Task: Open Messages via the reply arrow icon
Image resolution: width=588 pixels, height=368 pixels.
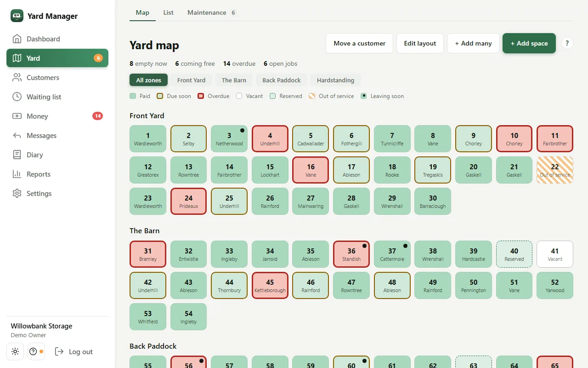Action: pyautogui.click(x=17, y=135)
